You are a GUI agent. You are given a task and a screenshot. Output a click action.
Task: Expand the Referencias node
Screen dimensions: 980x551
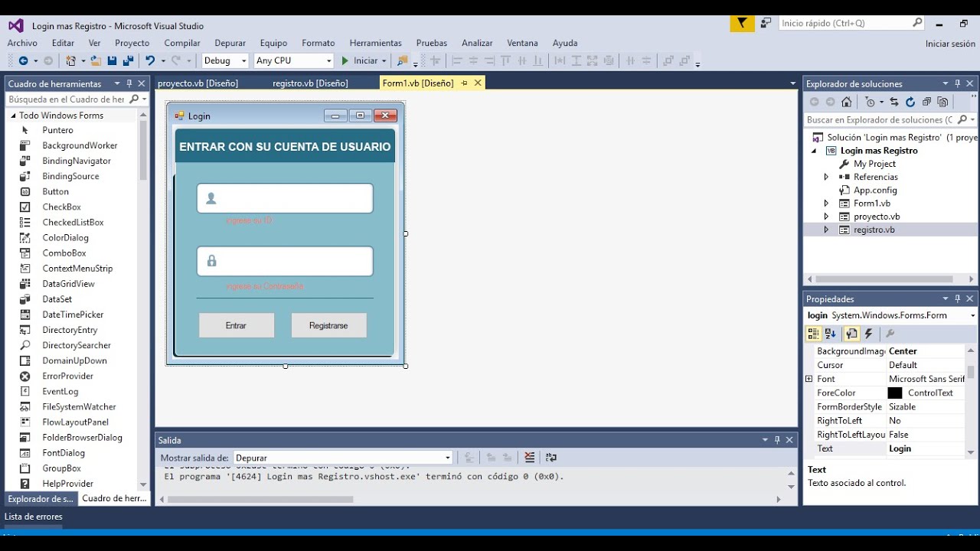(826, 177)
